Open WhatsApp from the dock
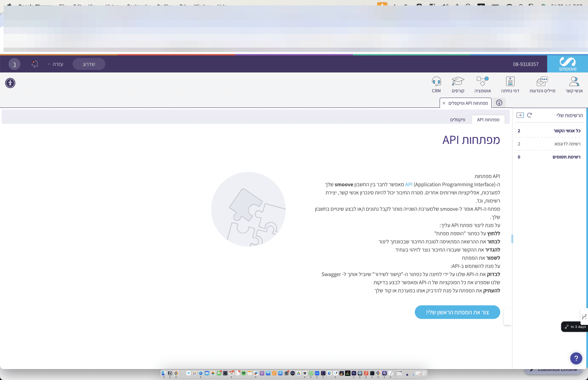 (x=311, y=373)
